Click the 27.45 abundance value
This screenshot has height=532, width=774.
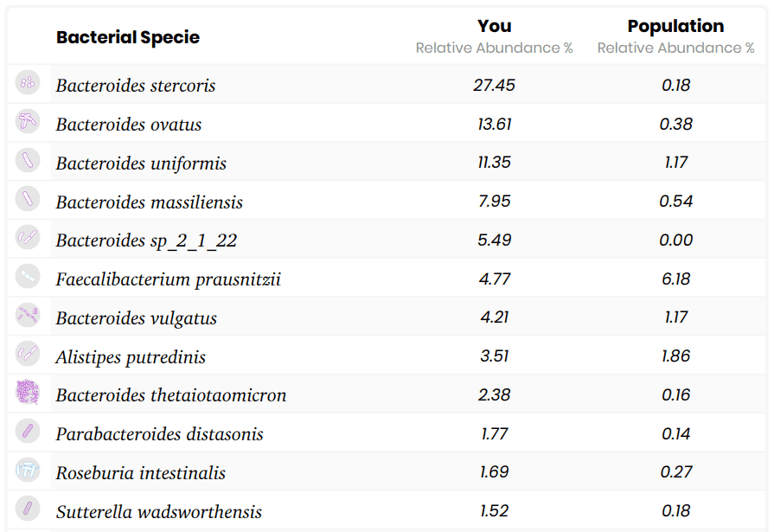click(x=494, y=85)
